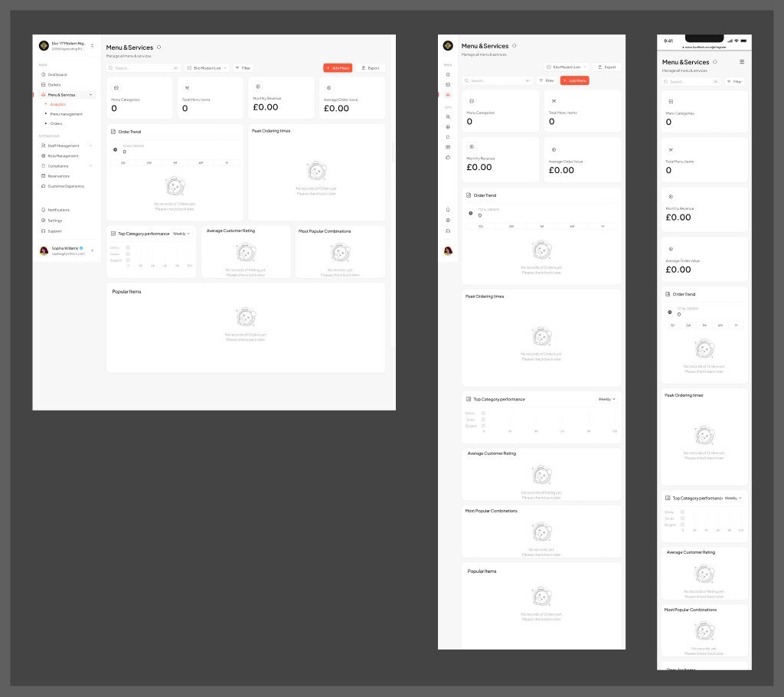Collapse Menu & Services section in desktop sidebar
784x697 pixels.
90,94
